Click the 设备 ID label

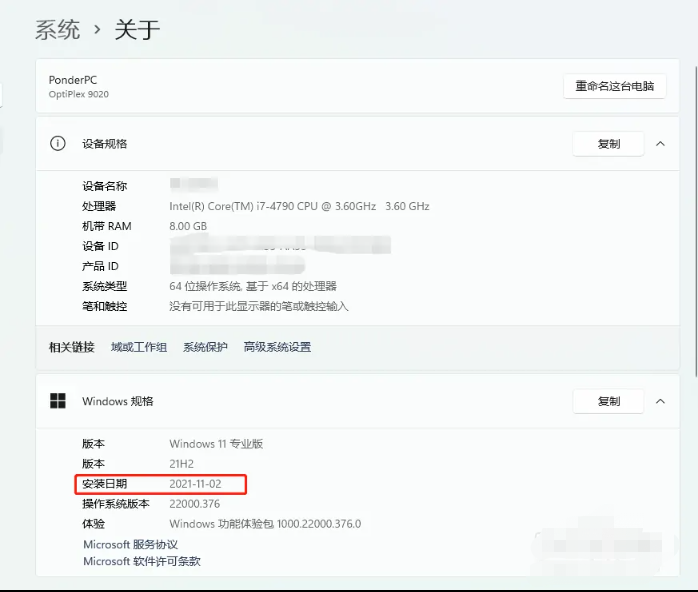pos(100,246)
